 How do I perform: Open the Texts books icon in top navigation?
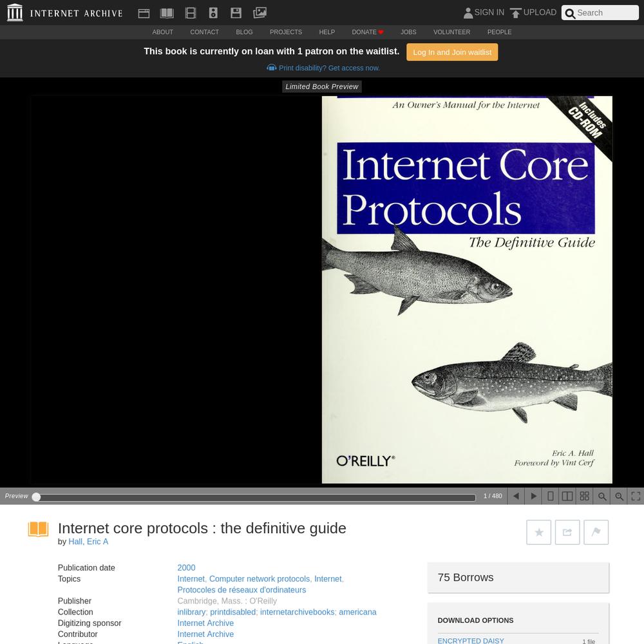click(167, 13)
